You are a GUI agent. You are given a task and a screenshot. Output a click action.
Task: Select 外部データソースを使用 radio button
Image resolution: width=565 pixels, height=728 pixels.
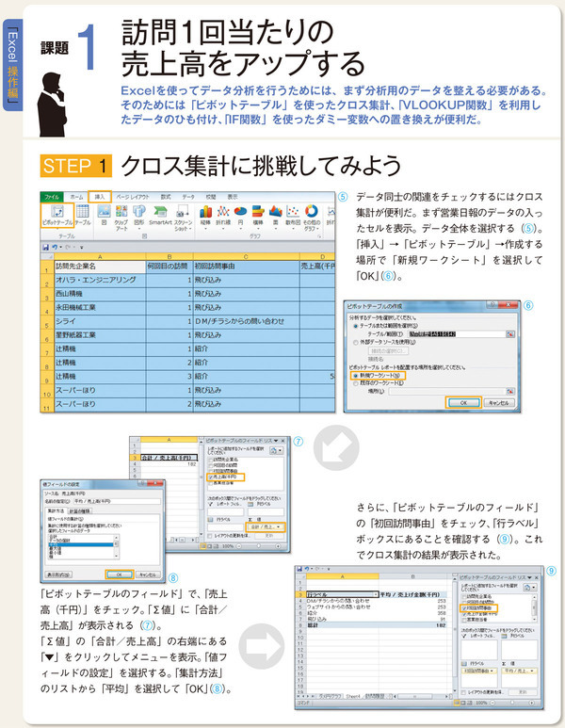356,342
